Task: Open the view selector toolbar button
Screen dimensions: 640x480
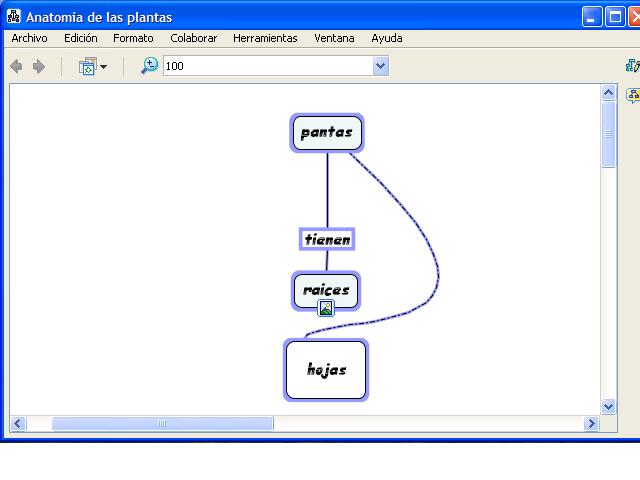Action: point(92,67)
